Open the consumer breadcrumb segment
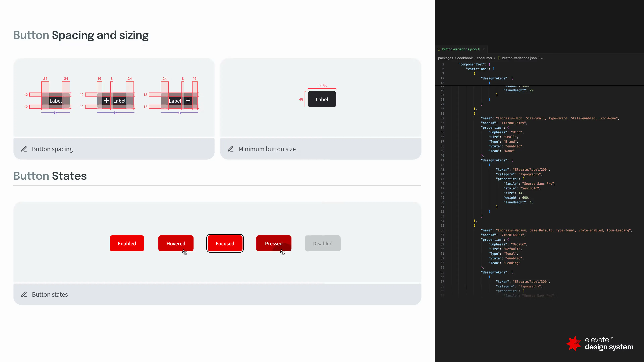 tap(485, 58)
